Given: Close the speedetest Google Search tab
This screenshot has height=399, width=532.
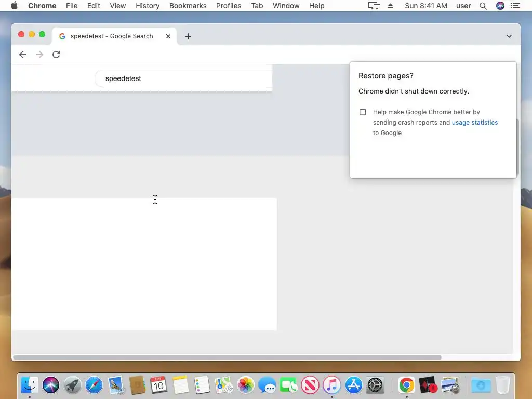Looking at the screenshot, I should click(168, 36).
